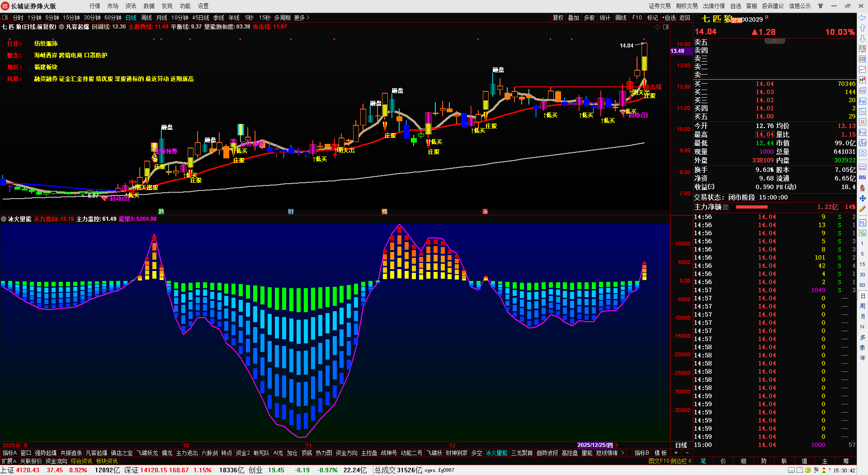
Task: Click the line trend icon in sidebar
Action: 862,70
